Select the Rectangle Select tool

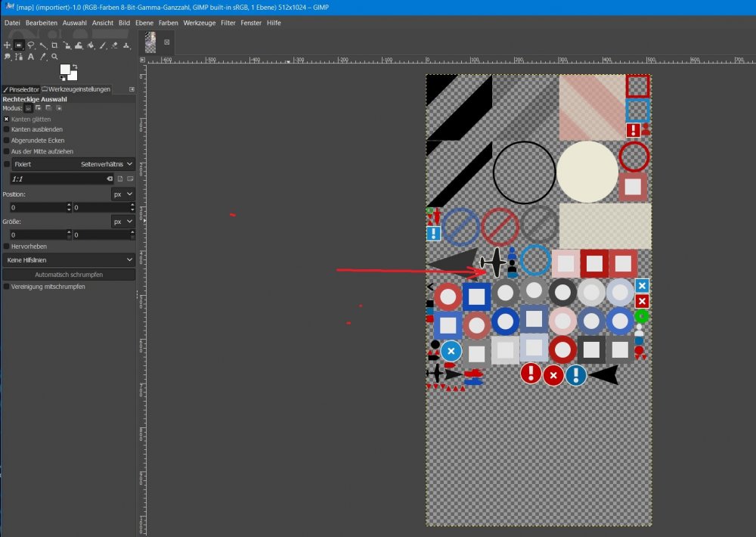click(x=19, y=45)
